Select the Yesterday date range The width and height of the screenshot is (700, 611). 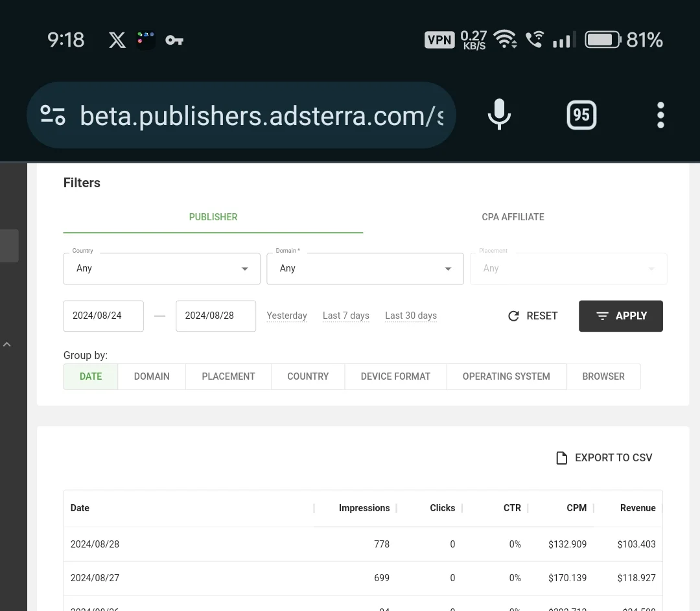coord(286,316)
